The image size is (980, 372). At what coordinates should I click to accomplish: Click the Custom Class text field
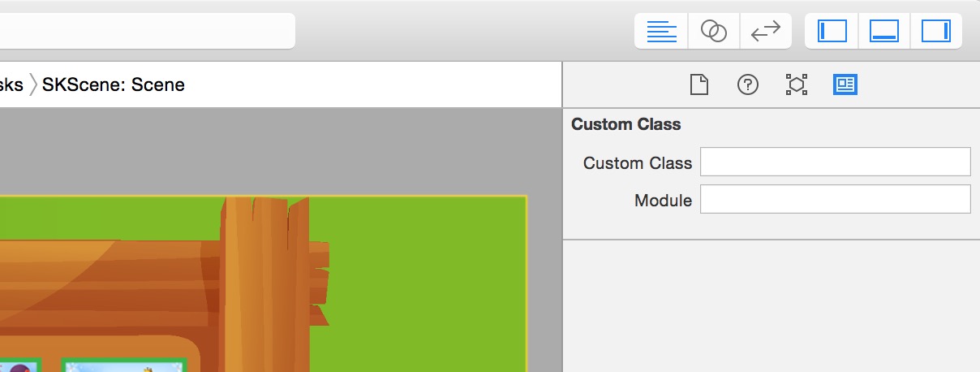click(835, 162)
